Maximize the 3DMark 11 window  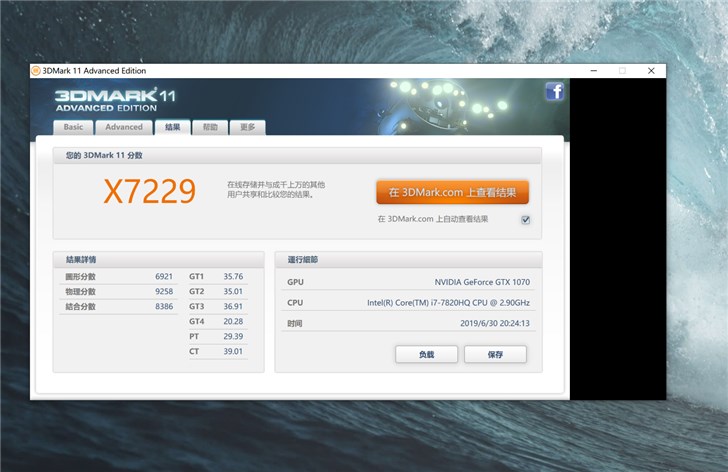click(x=622, y=71)
